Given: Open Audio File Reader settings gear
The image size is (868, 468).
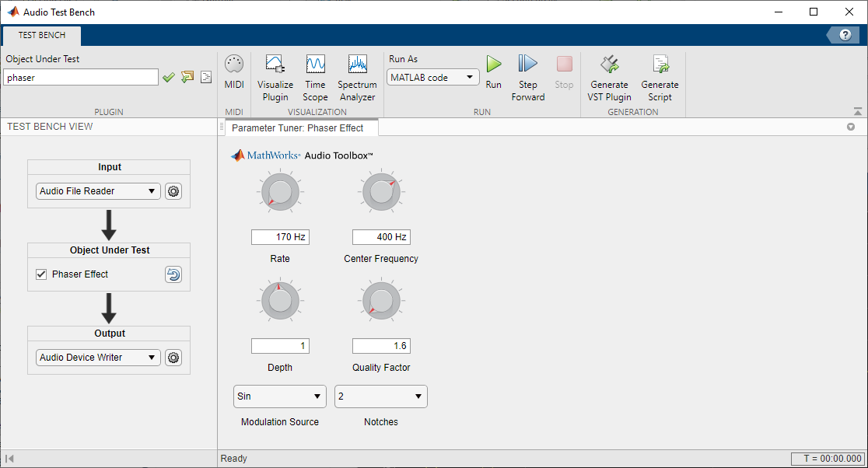Looking at the screenshot, I should [x=173, y=191].
